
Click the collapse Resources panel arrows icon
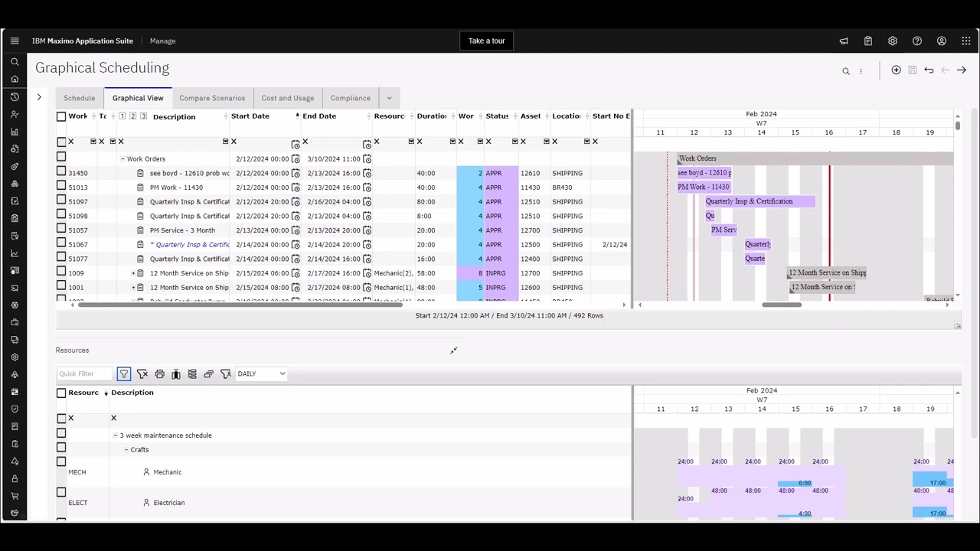click(x=453, y=350)
